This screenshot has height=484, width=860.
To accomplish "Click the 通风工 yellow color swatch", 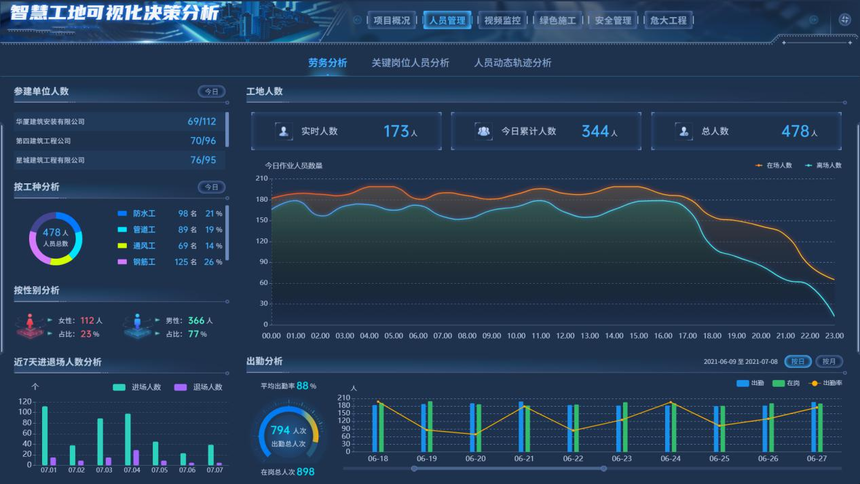I will tap(122, 246).
